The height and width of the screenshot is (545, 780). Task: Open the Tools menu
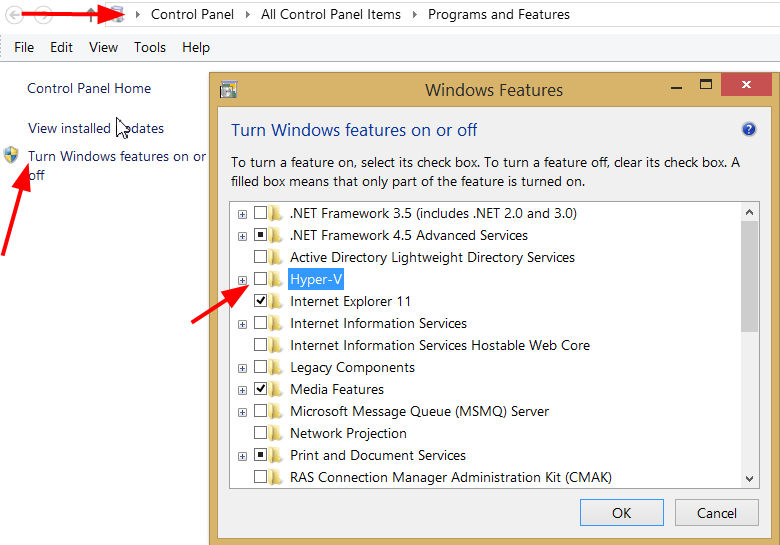(150, 47)
